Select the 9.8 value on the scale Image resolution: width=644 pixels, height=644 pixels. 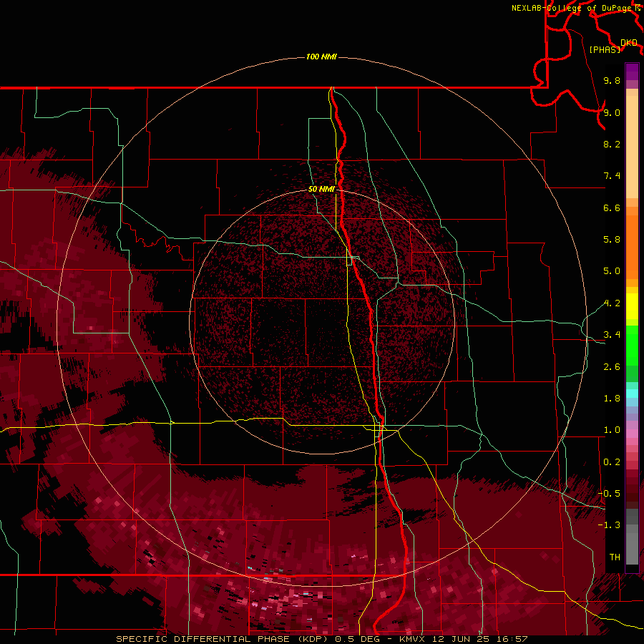click(x=612, y=80)
